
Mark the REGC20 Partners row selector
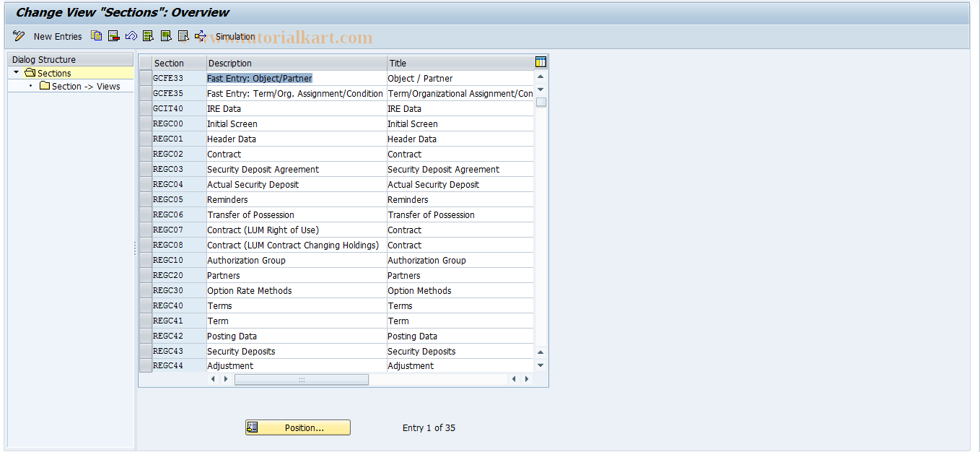pos(144,275)
